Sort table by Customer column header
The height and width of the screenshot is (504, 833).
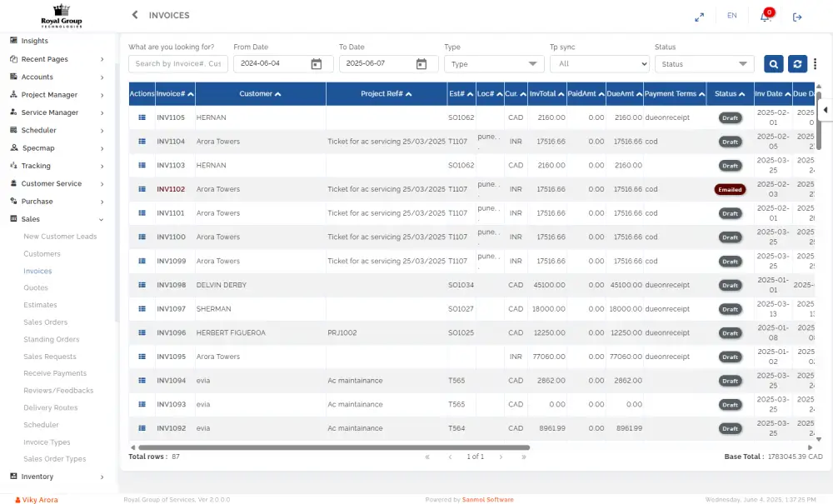coord(260,94)
